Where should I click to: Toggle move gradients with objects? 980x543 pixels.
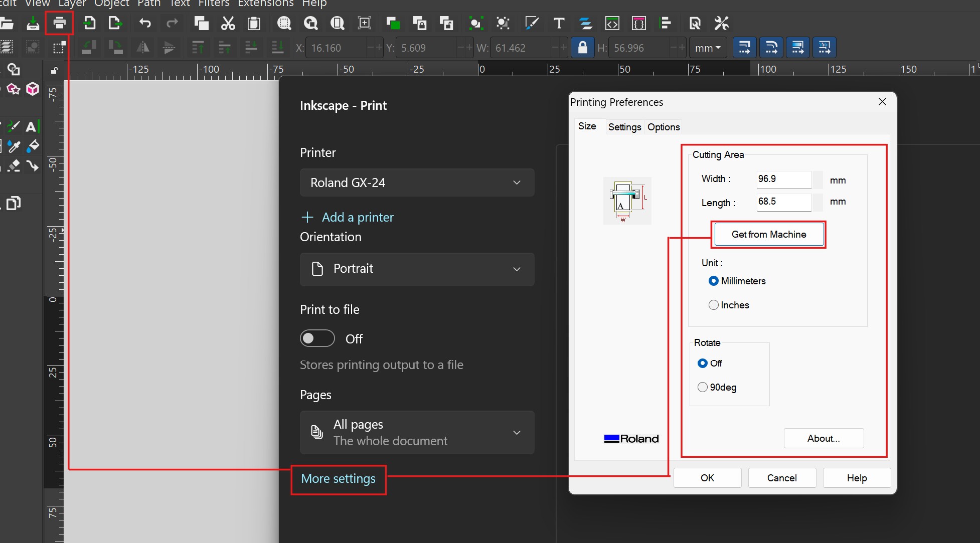click(798, 48)
